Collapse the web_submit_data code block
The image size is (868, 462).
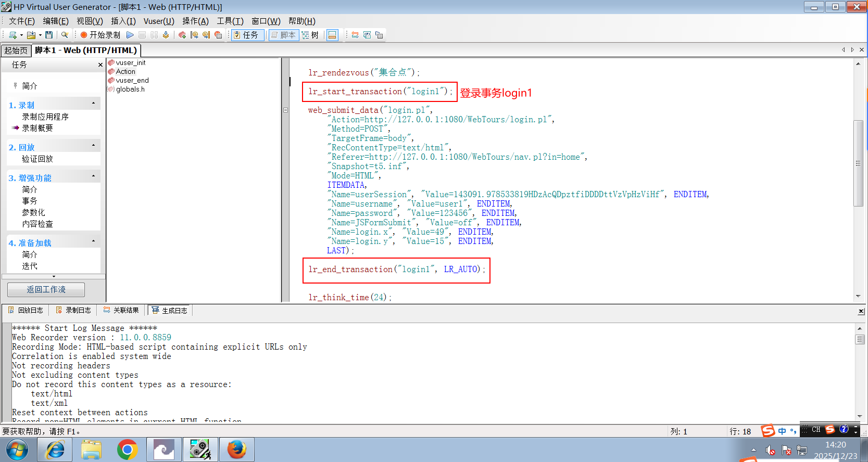(x=285, y=110)
